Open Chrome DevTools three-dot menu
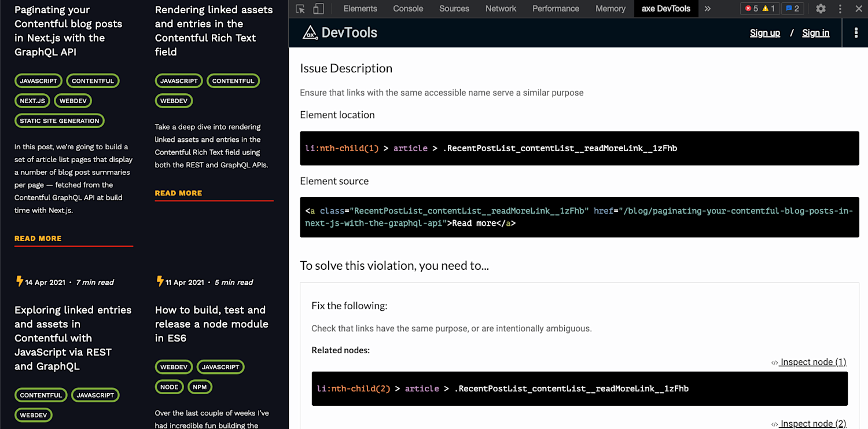This screenshot has width=868, height=429. [840, 9]
